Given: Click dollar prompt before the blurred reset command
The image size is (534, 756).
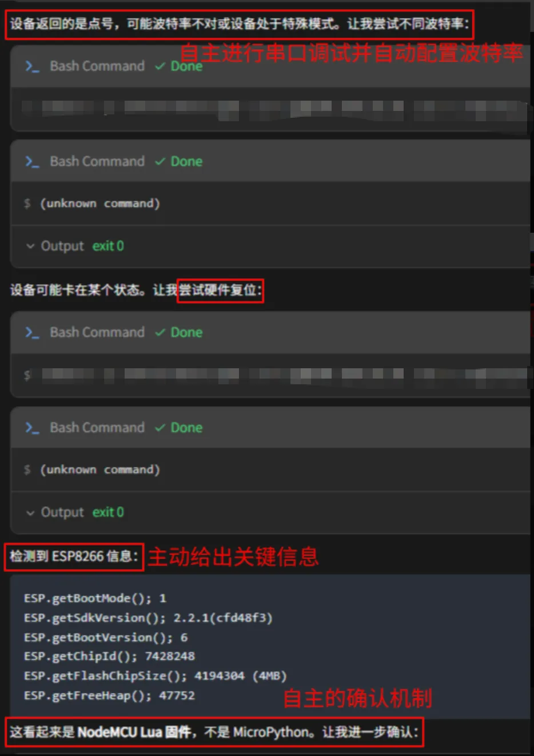Looking at the screenshot, I should click(27, 375).
